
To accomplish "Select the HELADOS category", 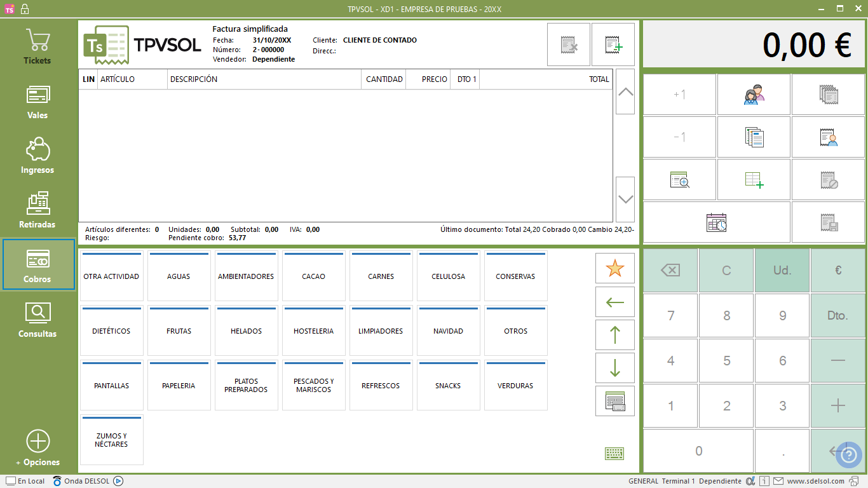I will coord(246,331).
